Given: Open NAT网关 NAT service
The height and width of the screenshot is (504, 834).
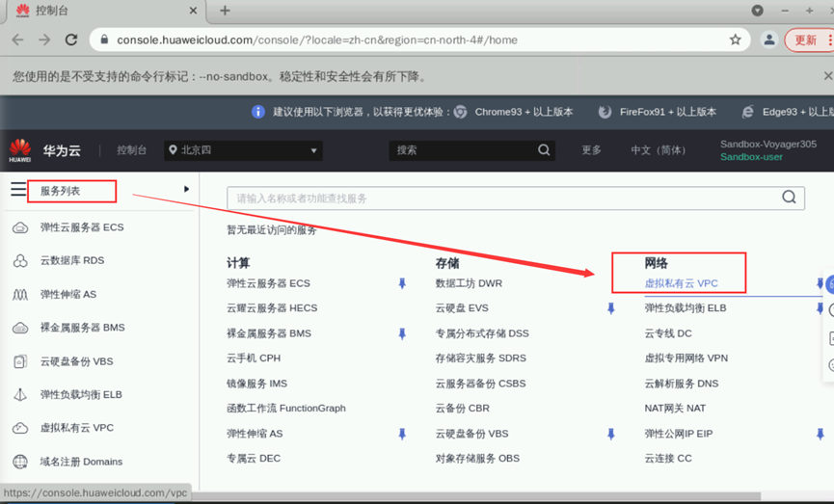Looking at the screenshot, I should (x=675, y=409).
